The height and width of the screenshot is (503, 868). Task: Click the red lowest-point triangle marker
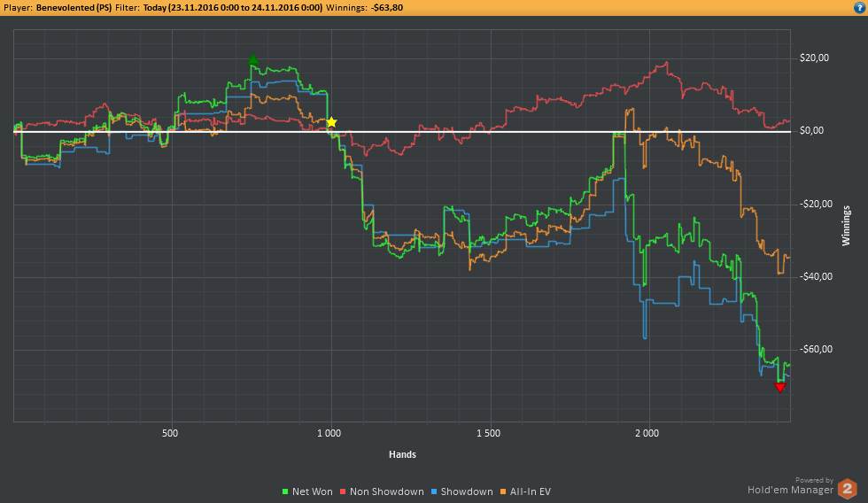pos(780,388)
